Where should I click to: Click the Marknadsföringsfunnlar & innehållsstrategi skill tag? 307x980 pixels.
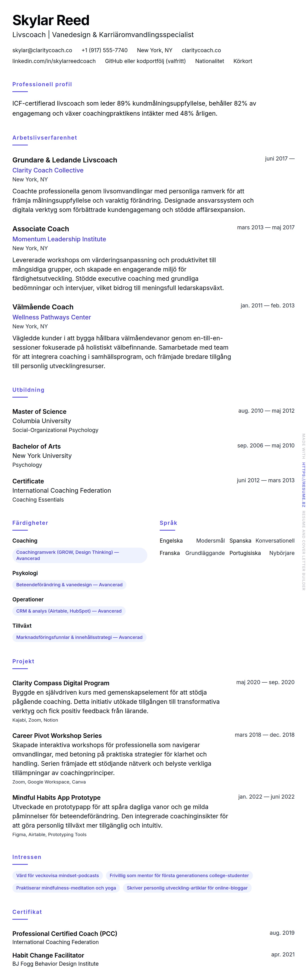click(79, 637)
